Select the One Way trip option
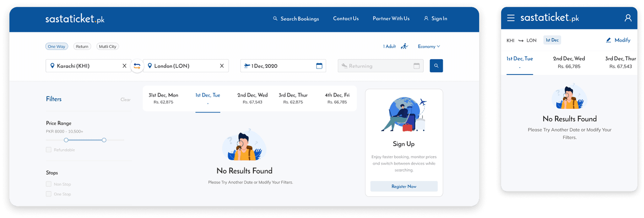 pyautogui.click(x=57, y=46)
